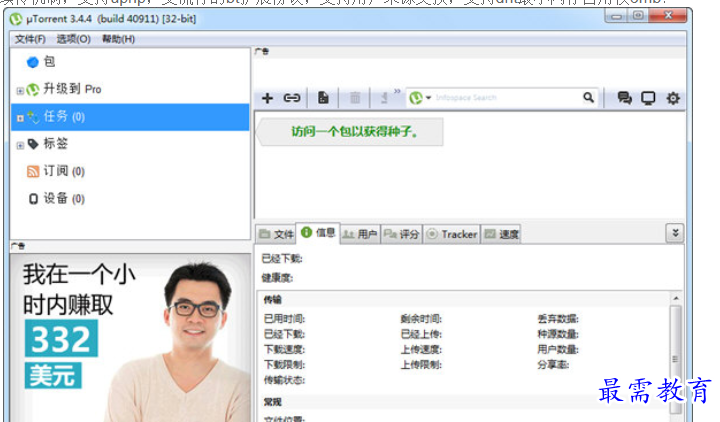
Task: Select 任务 (0) in the sidebar
Action: (130, 117)
